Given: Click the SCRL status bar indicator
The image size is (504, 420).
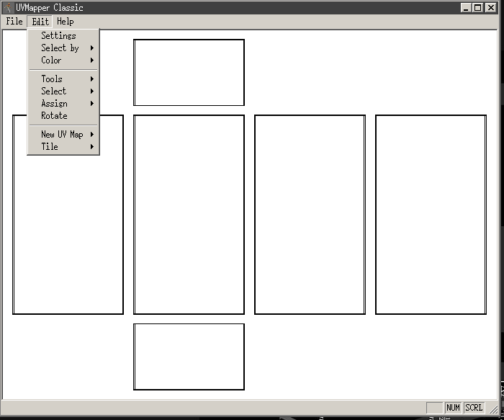Looking at the screenshot, I should point(474,408).
